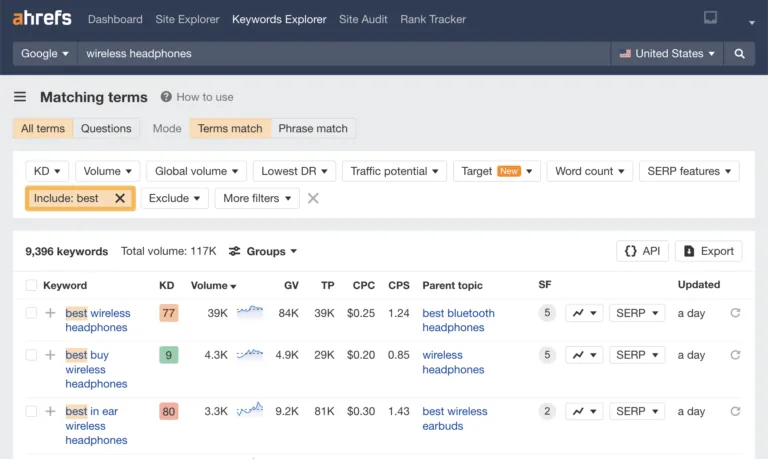Open SERP dropdown for best buy wireless headphones
This screenshot has width=768, height=459.
pos(637,355)
